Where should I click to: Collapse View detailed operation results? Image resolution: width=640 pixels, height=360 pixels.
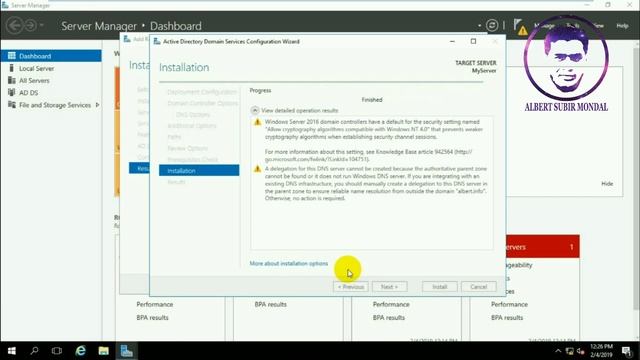click(x=255, y=110)
